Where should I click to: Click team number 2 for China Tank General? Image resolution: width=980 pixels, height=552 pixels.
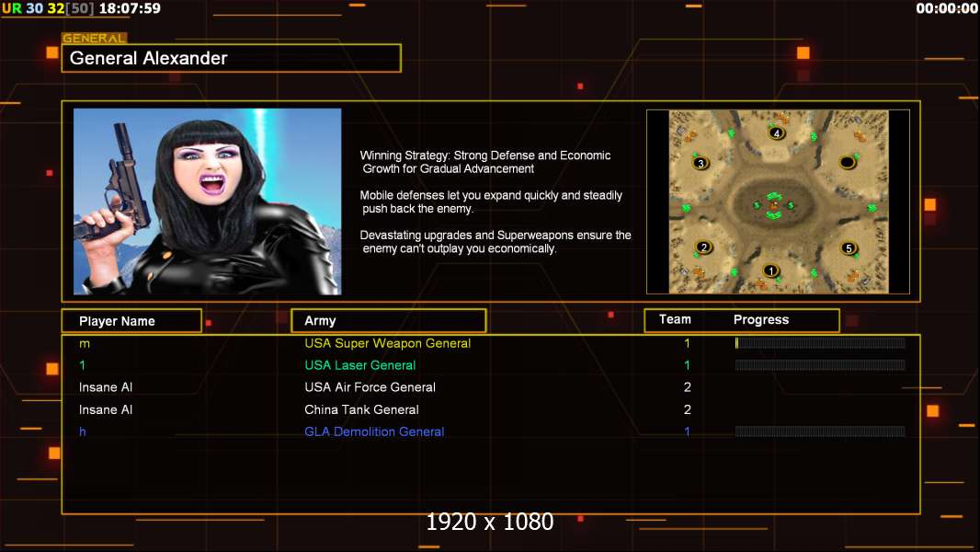tap(687, 410)
